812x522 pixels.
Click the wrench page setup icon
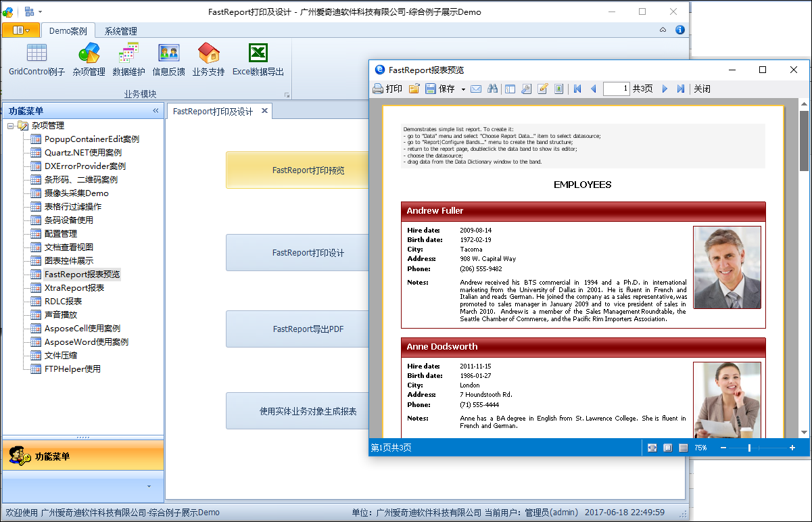pyautogui.click(x=525, y=89)
